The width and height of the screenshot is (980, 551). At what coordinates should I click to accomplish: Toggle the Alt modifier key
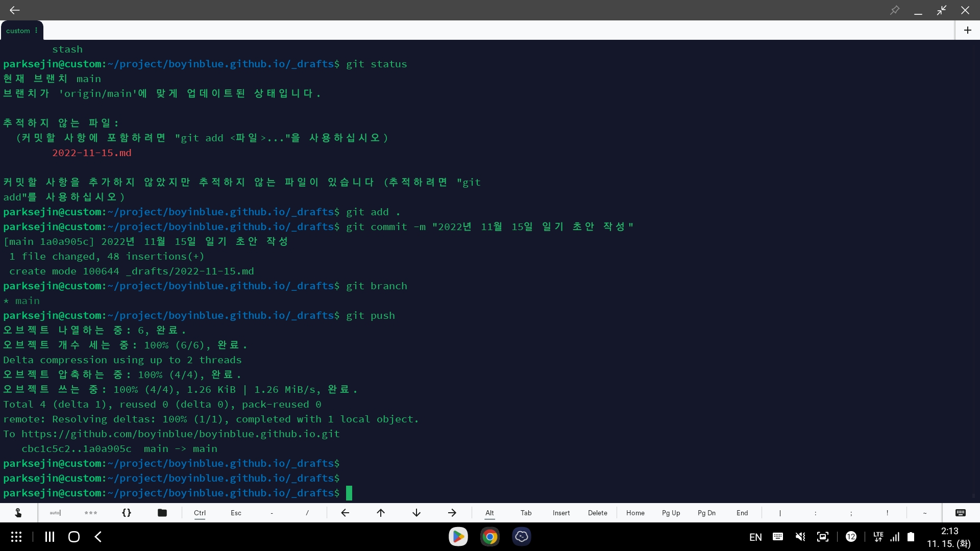pyautogui.click(x=490, y=513)
